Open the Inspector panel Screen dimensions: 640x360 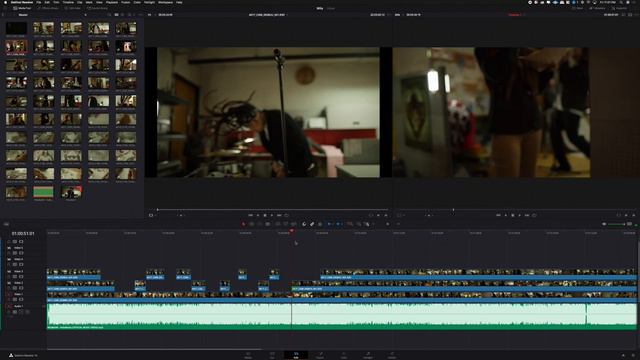[620, 8]
